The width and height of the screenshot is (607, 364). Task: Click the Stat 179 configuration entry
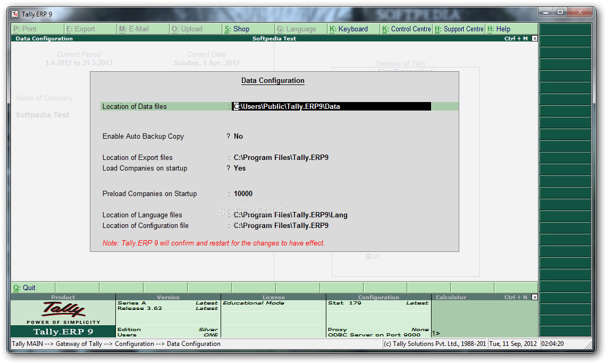[x=344, y=303]
